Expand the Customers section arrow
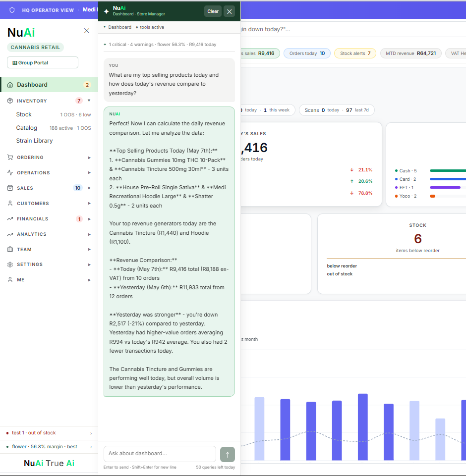This screenshot has height=476, width=466. coord(89,204)
